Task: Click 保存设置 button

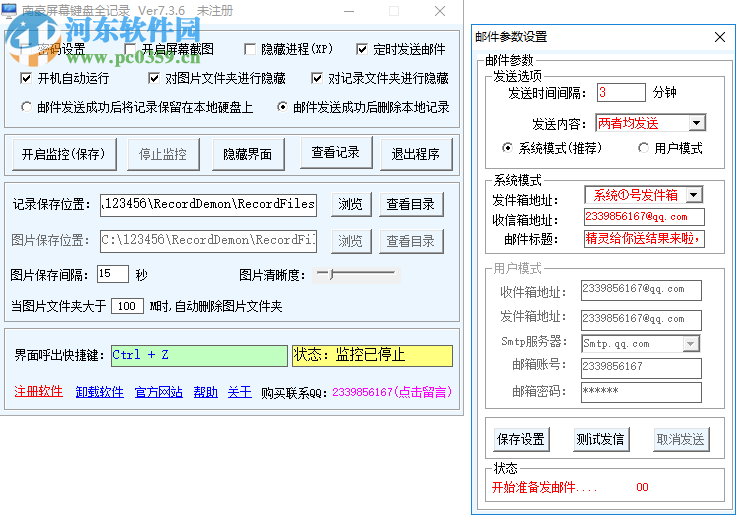Action: pyautogui.click(x=521, y=439)
